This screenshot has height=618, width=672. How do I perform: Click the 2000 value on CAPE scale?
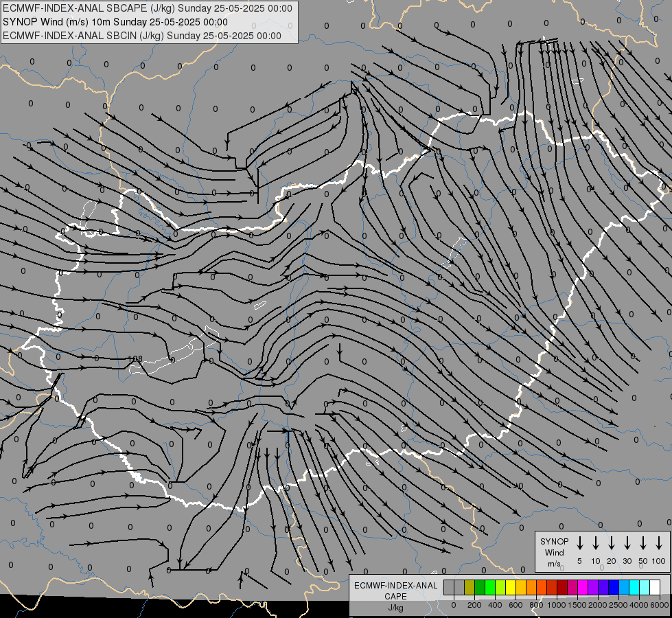tap(597, 605)
